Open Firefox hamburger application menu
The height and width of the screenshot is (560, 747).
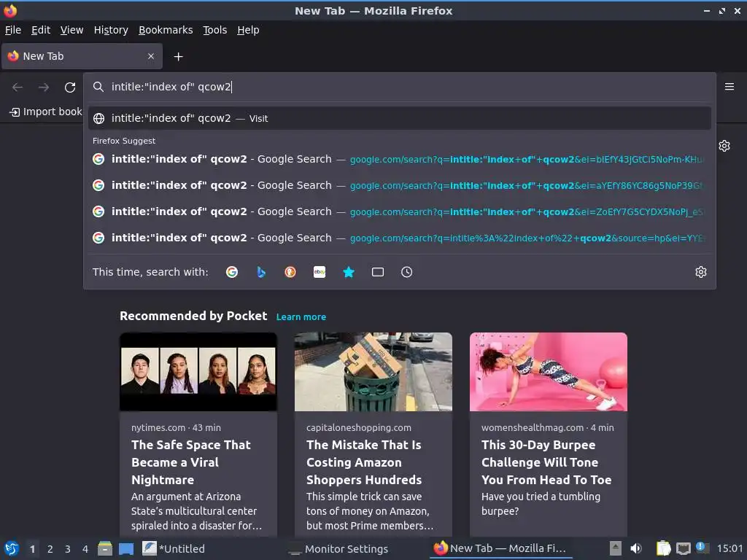(x=729, y=87)
